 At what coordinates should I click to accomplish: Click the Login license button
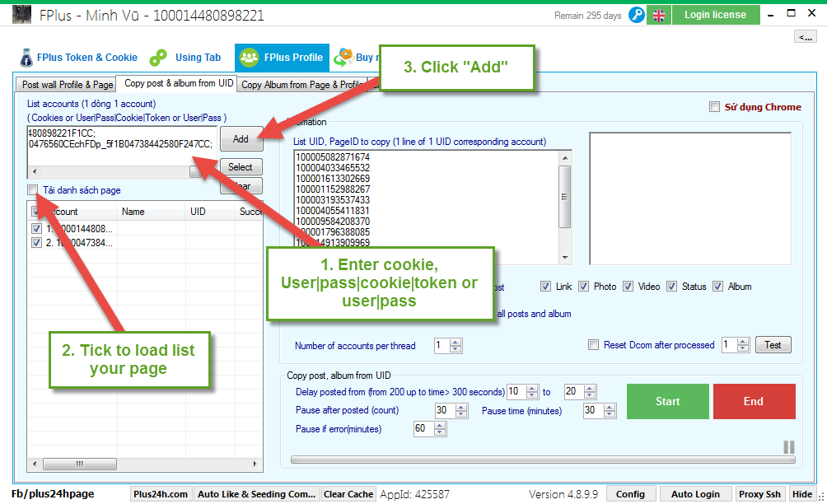pyautogui.click(x=716, y=15)
